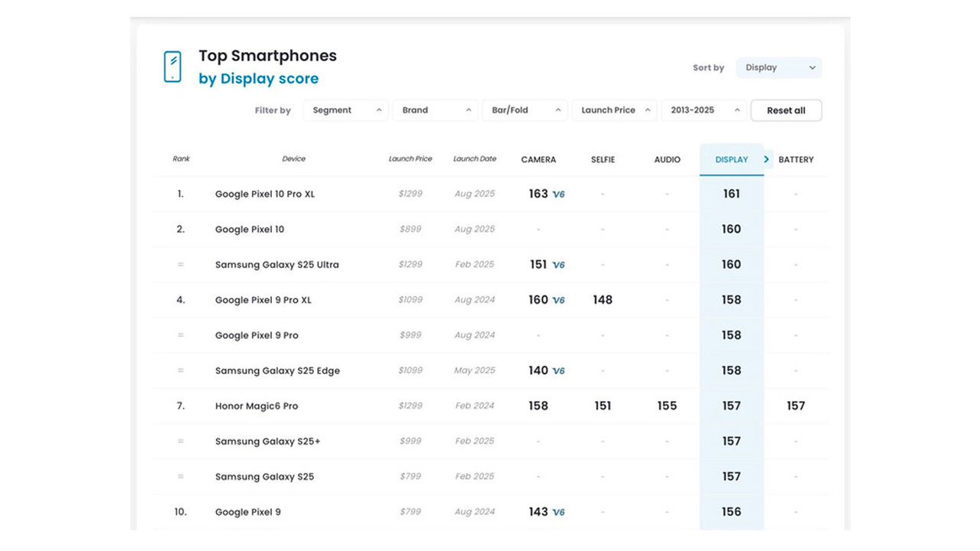Click display score 161 for Pixel 10 Pro XL
The width and height of the screenshot is (980, 551).
731,194
